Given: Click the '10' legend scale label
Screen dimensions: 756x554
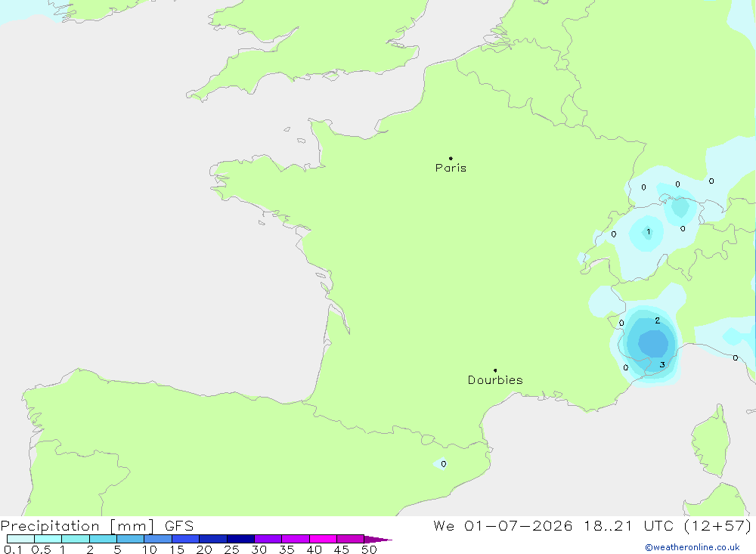Looking at the screenshot, I should (150, 549).
